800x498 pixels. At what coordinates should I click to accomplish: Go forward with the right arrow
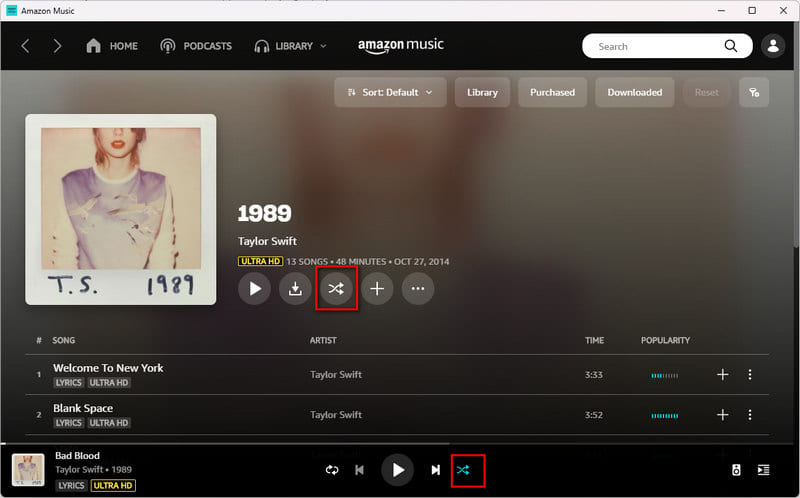[x=57, y=46]
